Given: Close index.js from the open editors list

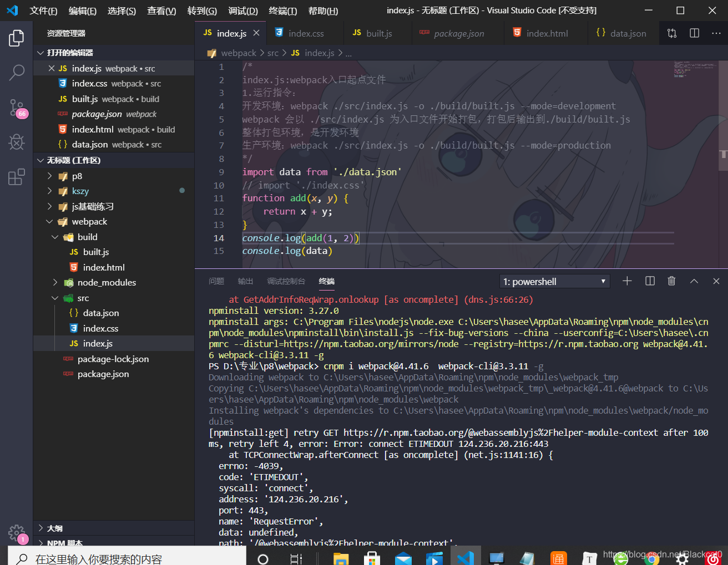Looking at the screenshot, I should tap(51, 68).
